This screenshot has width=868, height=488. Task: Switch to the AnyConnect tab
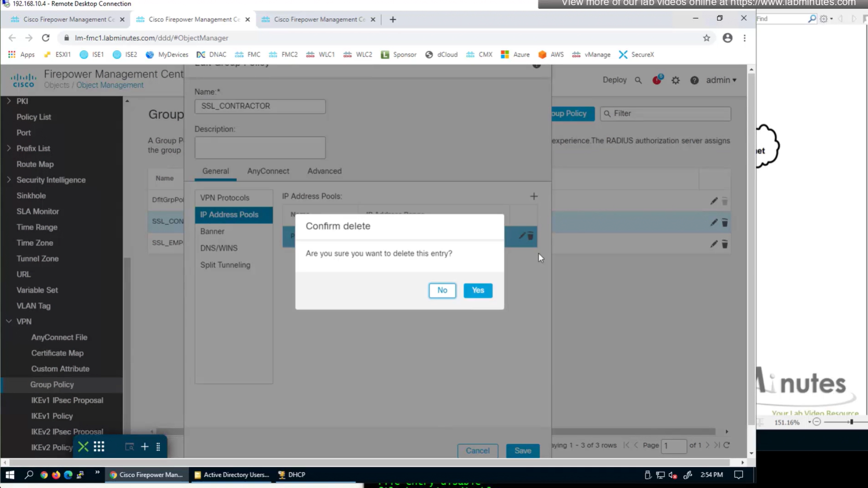(268, 171)
